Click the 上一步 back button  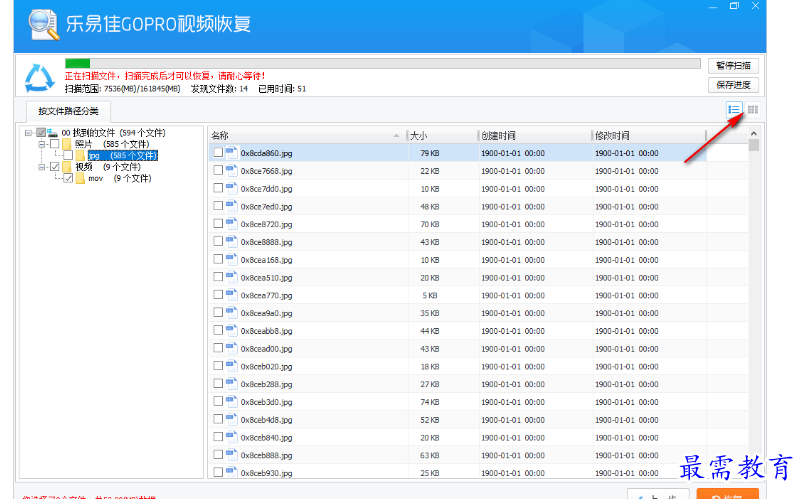click(x=658, y=495)
